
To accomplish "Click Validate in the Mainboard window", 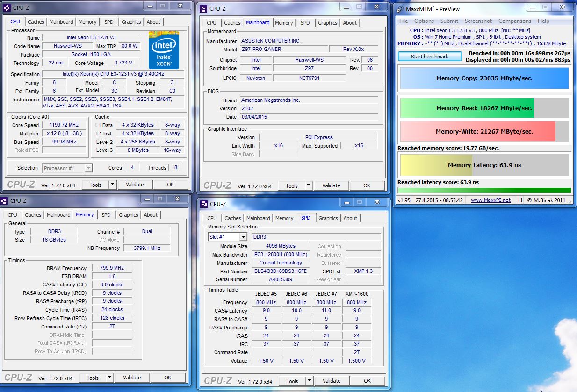I will pos(331,185).
